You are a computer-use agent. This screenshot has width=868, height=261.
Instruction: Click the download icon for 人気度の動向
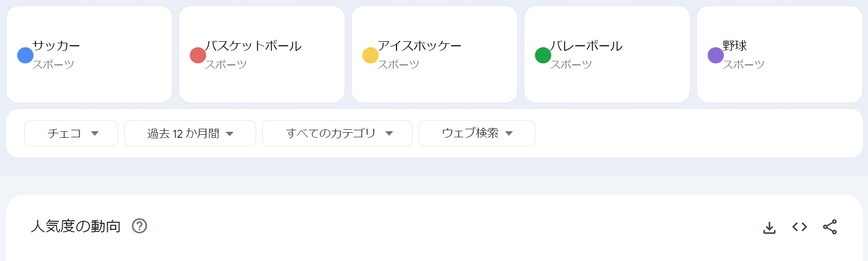(x=769, y=227)
